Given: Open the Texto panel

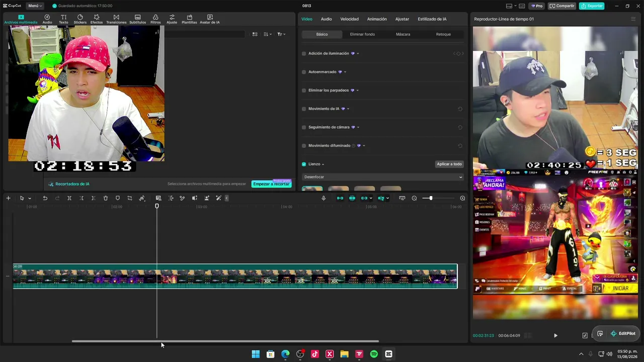Looking at the screenshot, I should (63, 19).
